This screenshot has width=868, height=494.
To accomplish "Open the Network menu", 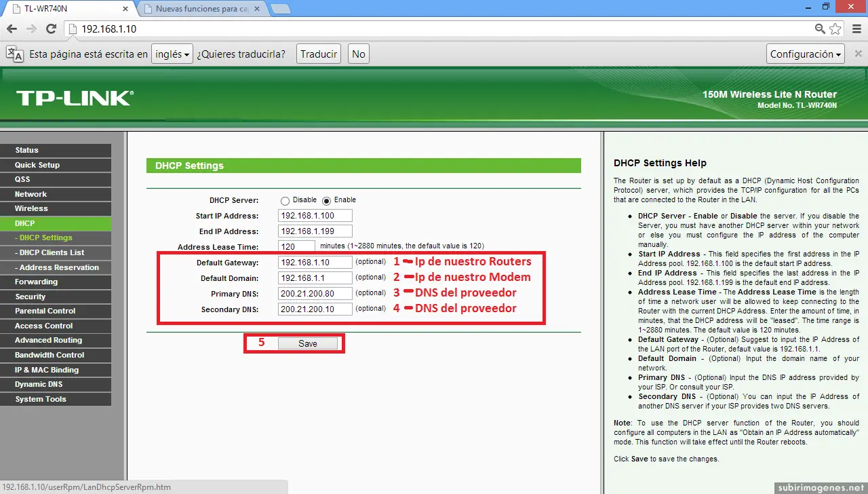I will [56, 194].
